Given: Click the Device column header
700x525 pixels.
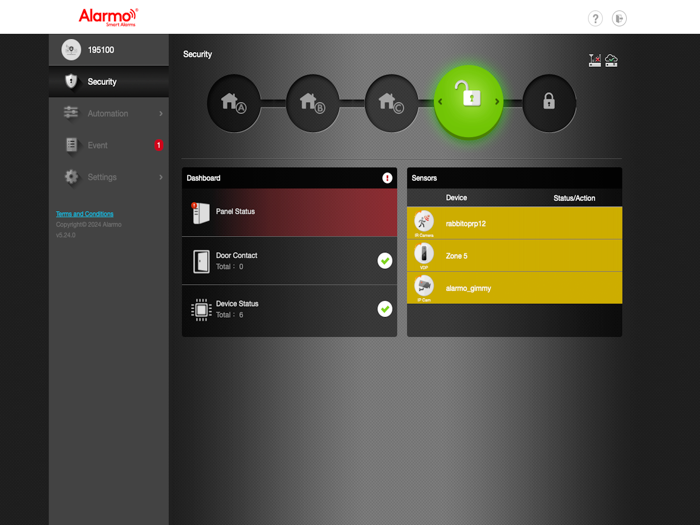Looking at the screenshot, I should point(456,198).
